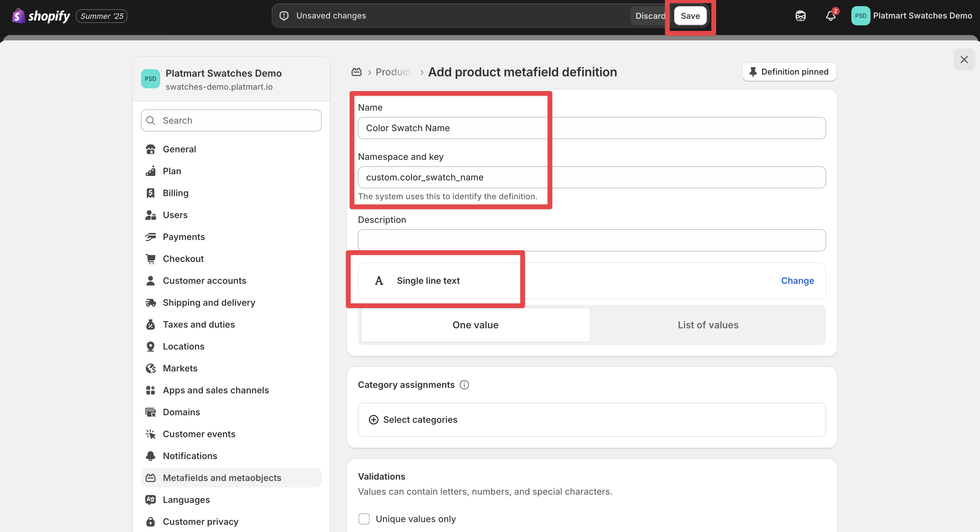Open the Select categories picker
The height and width of the screenshot is (532, 980).
(592, 419)
